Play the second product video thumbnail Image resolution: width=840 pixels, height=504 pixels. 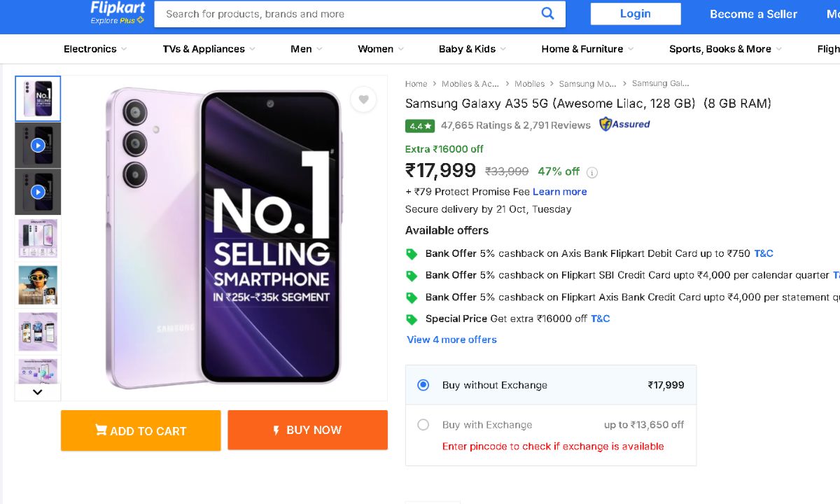coord(38,192)
